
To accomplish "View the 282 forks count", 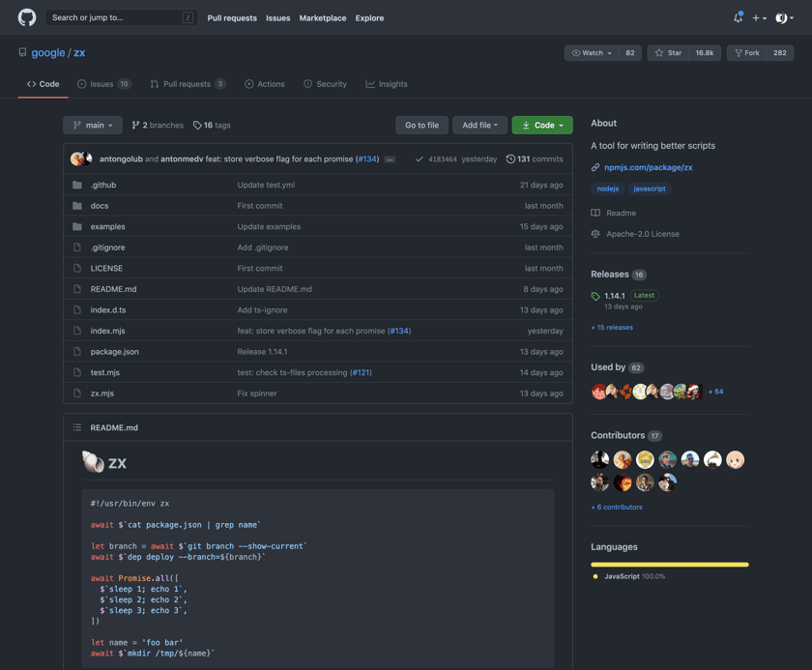I will tap(780, 53).
